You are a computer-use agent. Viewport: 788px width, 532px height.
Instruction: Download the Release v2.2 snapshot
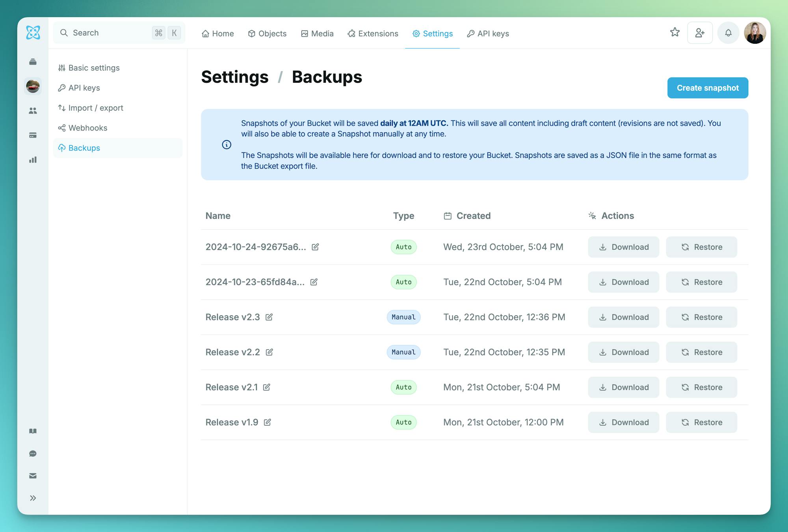click(x=623, y=352)
